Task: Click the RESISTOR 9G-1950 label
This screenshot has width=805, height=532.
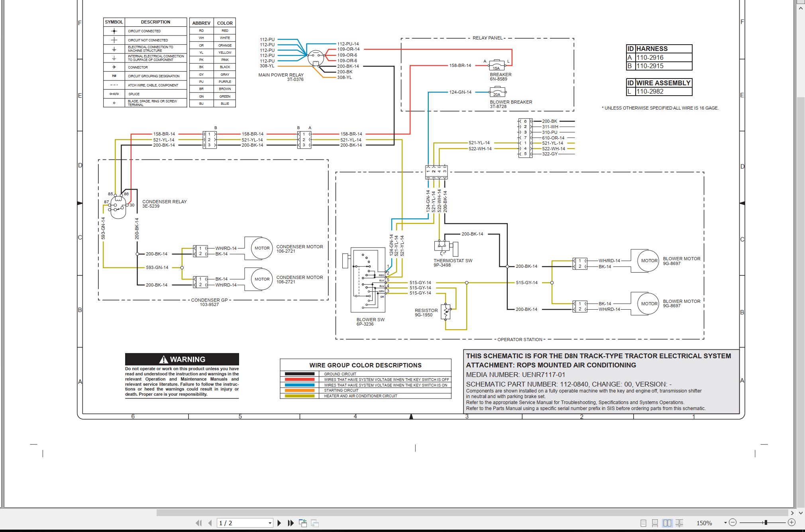Action: (x=426, y=312)
